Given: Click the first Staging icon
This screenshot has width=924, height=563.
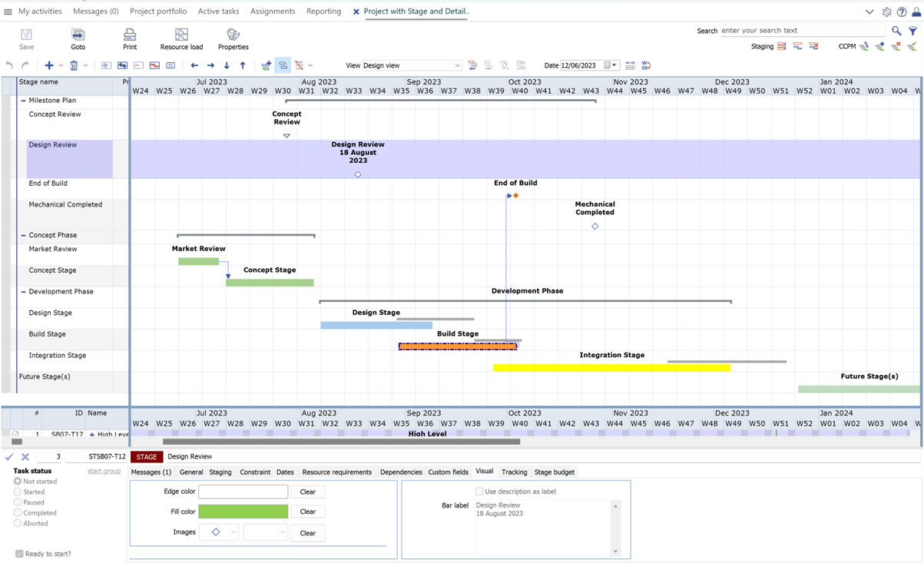Looking at the screenshot, I should (x=782, y=47).
